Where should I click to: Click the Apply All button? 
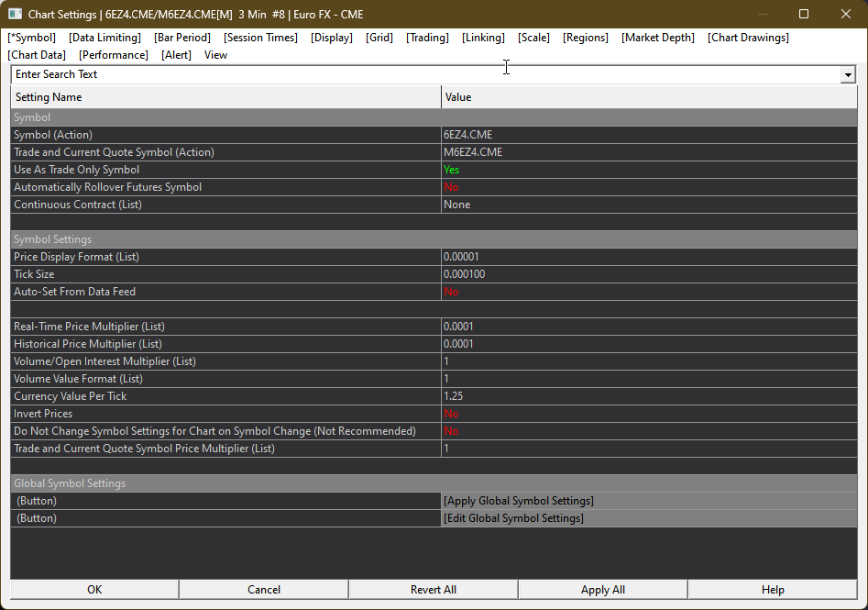(602, 590)
